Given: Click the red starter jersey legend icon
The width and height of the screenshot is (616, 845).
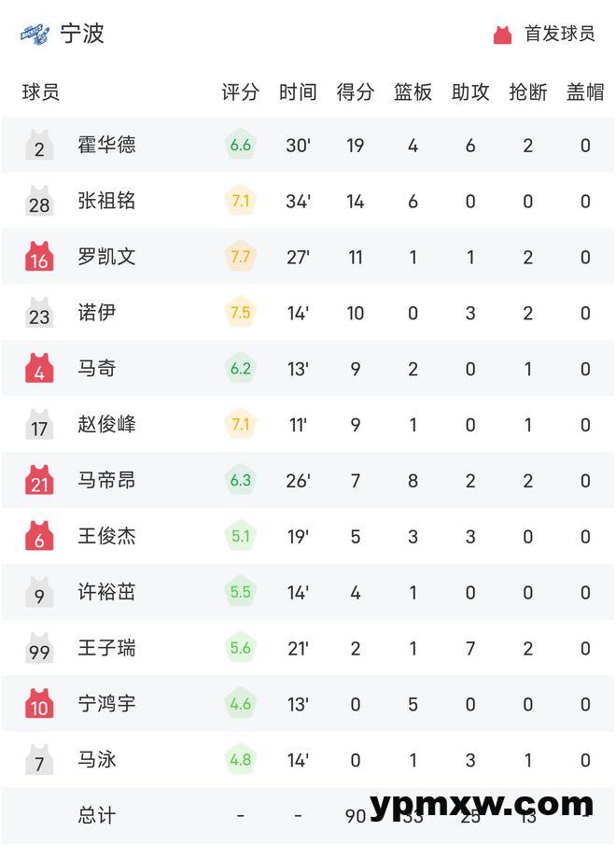Looking at the screenshot, I should click(x=502, y=34).
